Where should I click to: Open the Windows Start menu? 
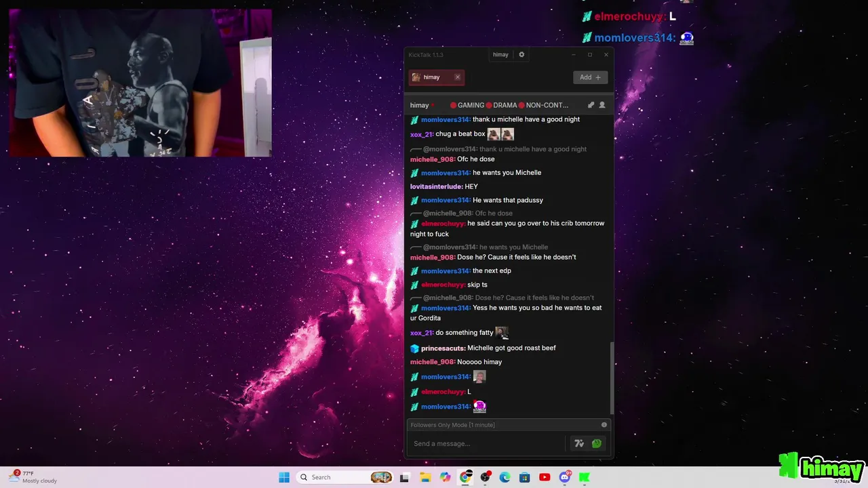(x=284, y=477)
